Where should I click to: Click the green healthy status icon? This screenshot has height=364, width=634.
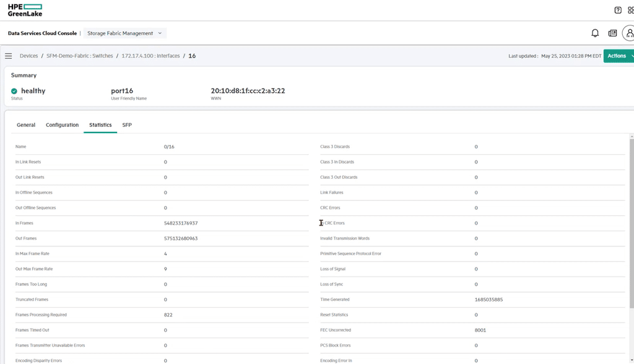click(14, 91)
